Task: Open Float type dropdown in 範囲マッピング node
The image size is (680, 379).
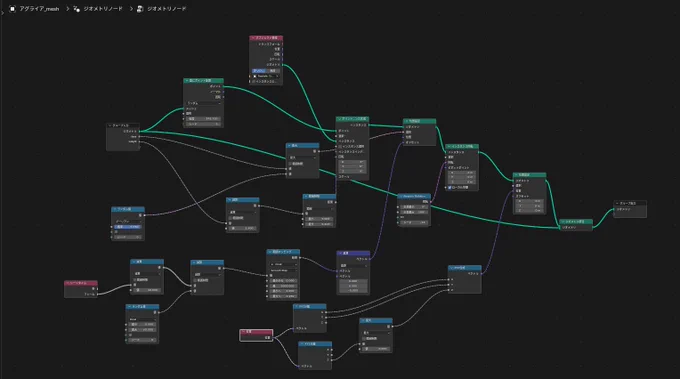Action: 283,264
